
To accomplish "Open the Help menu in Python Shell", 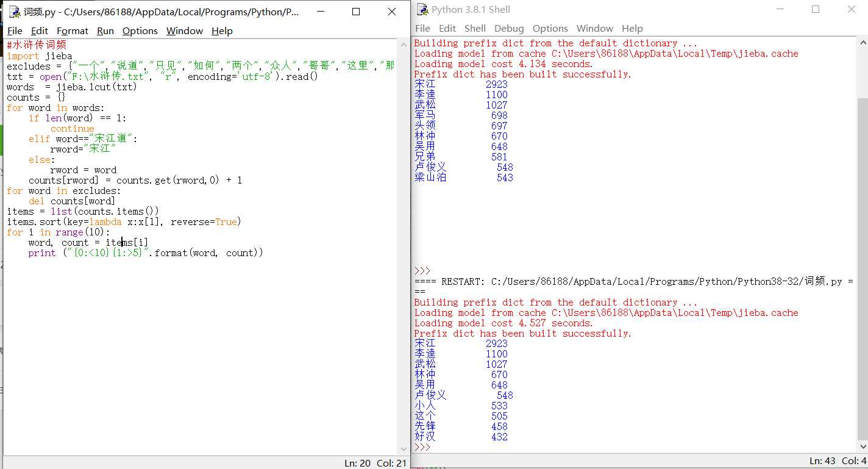I will pyautogui.click(x=632, y=28).
